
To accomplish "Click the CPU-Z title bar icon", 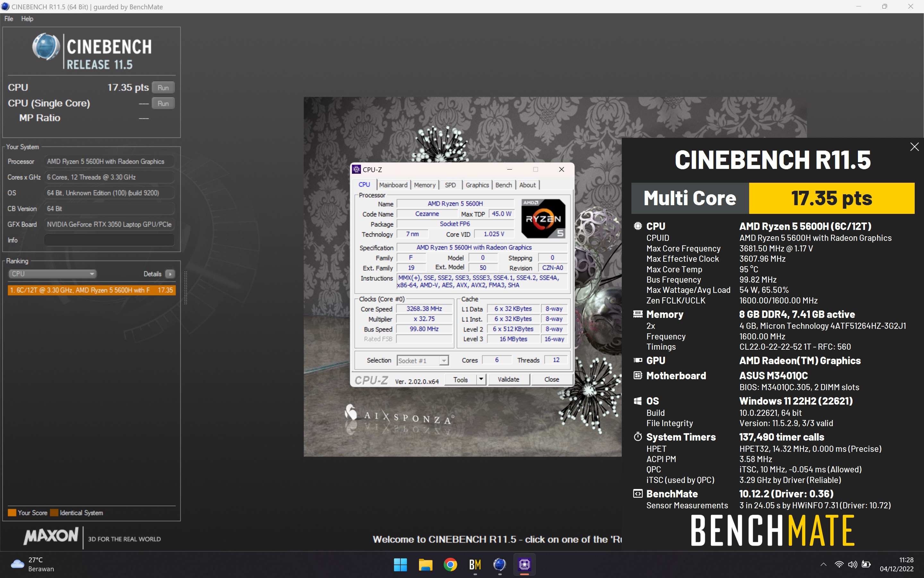I will point(357,169).
